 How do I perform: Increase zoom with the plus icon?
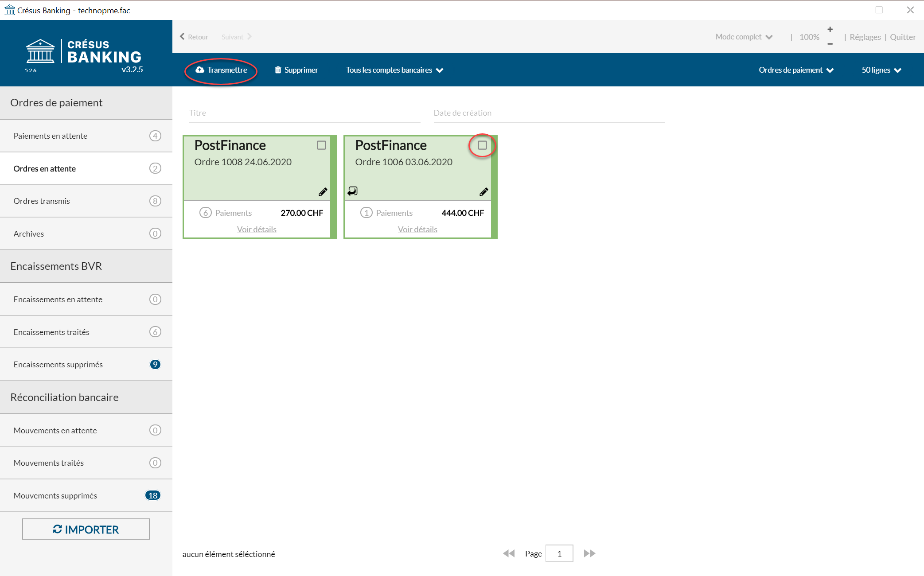830,29
